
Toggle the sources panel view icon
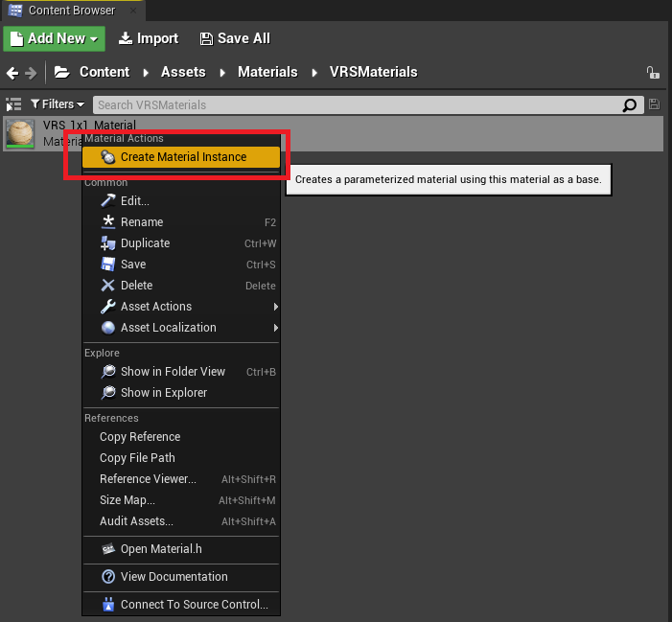(x=13, y=104)
